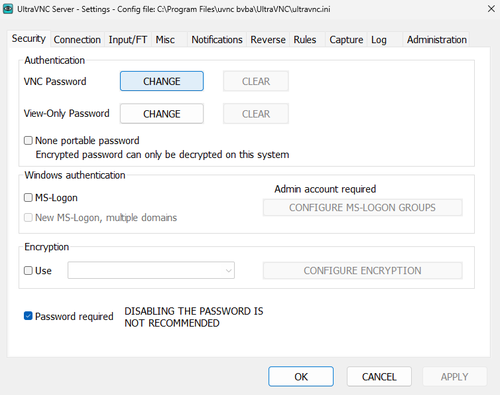Go to the Reverse tab
Viewport: 500px width, 395px height.
[268, 40]
